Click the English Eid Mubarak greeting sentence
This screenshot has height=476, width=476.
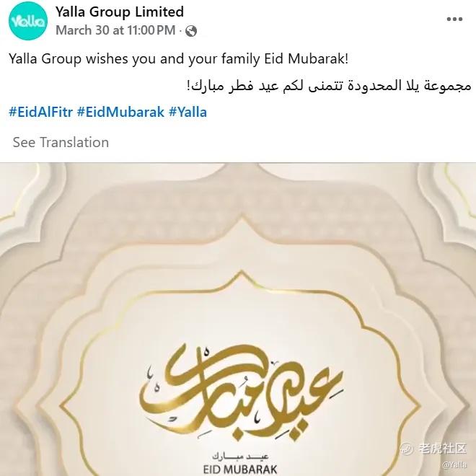(179, 59)
